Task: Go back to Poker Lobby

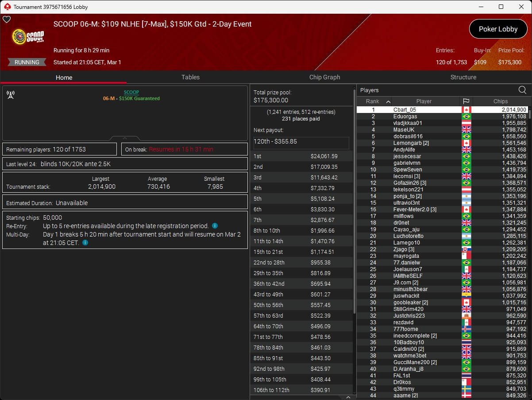Action: [498, 29]
